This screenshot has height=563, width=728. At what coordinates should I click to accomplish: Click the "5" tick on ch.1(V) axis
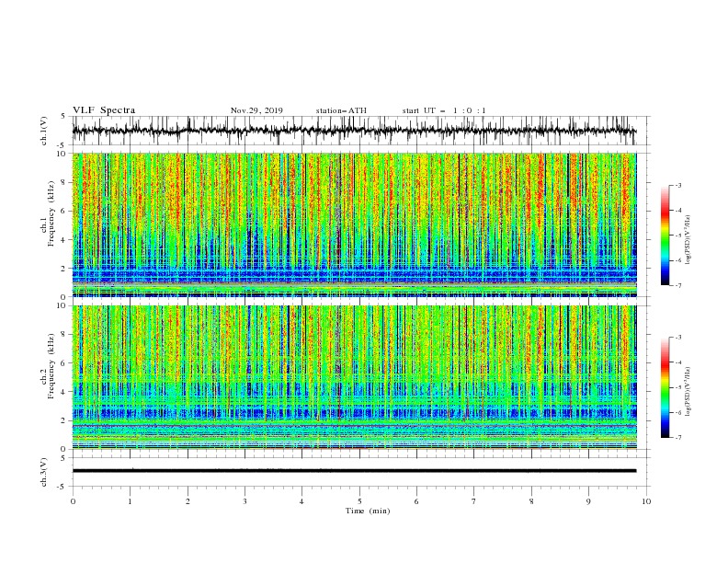[x=64, y=116]
